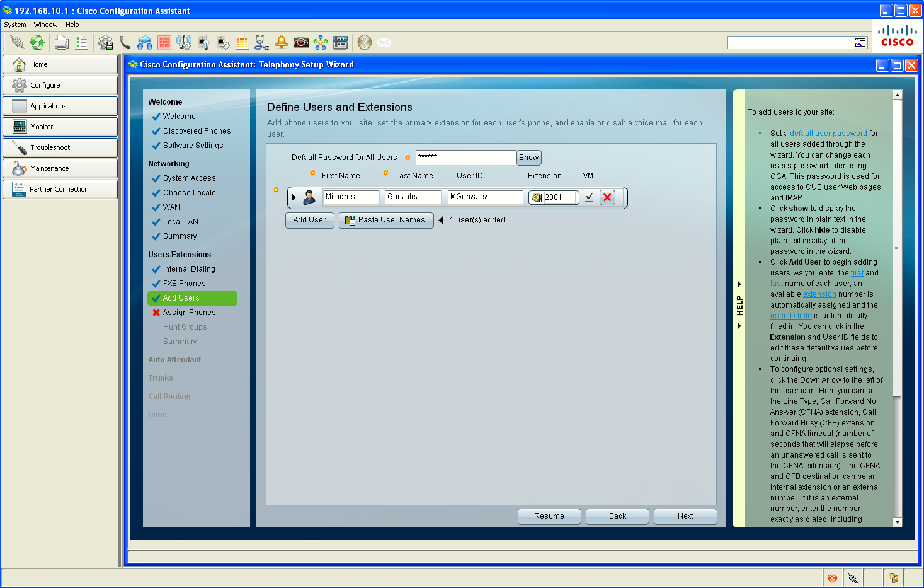Open the System menu
This screenshot has height=588, width=924.
[x=15, y=25]
